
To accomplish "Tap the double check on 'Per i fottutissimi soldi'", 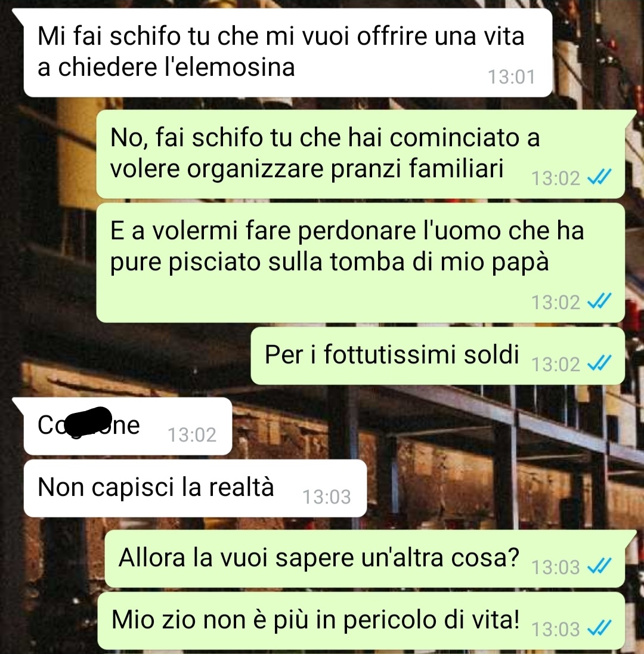I will [x=599, y=362].
